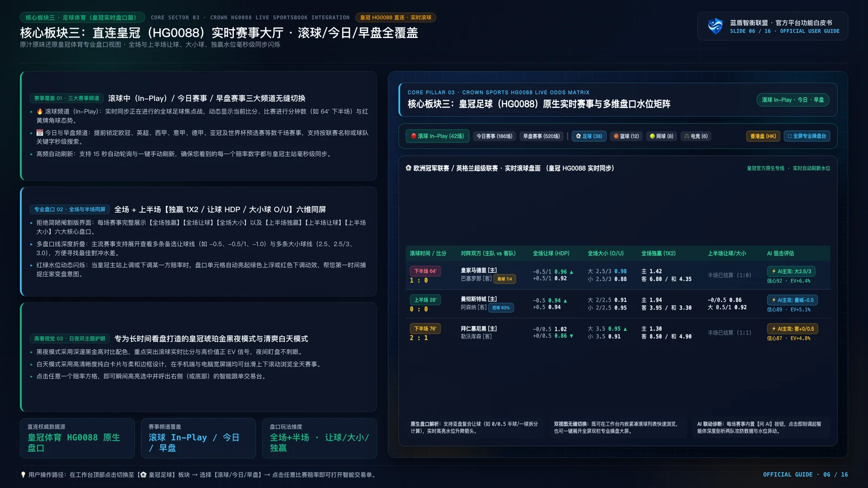
Task: Click the red dot in 滚球 In-Play tab
Action: coord(413,136)
